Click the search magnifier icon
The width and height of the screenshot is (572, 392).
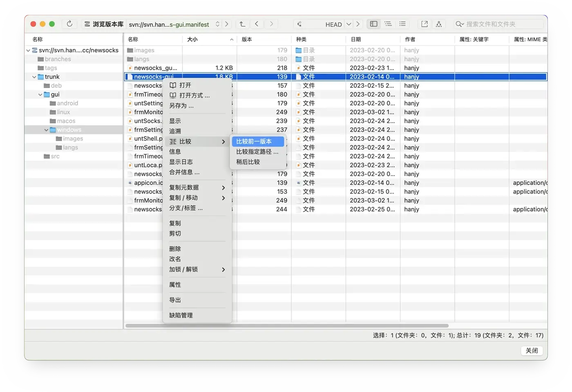pyautogui.click(x=460, y=24)
